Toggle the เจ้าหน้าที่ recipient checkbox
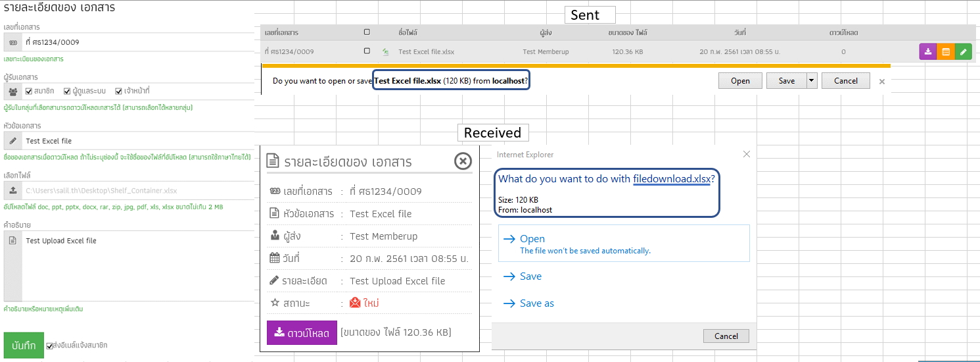Viewport: 980px width, 362px height. (119, 91)
